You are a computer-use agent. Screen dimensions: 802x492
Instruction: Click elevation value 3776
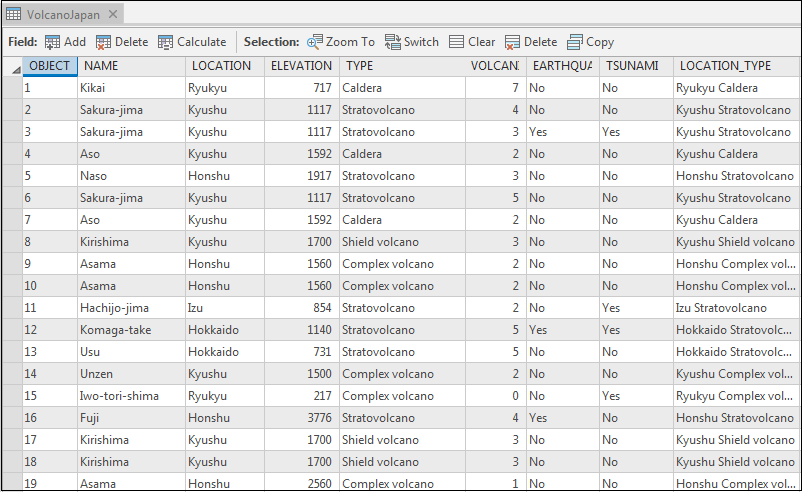[x=302, y=418]
